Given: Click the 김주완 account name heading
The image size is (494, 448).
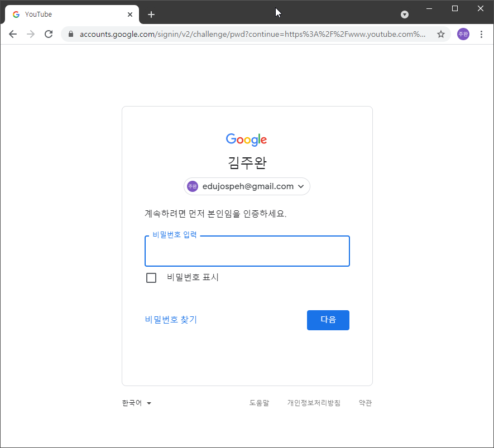Looking at the screenshot, I should click(x=247, y=163).
